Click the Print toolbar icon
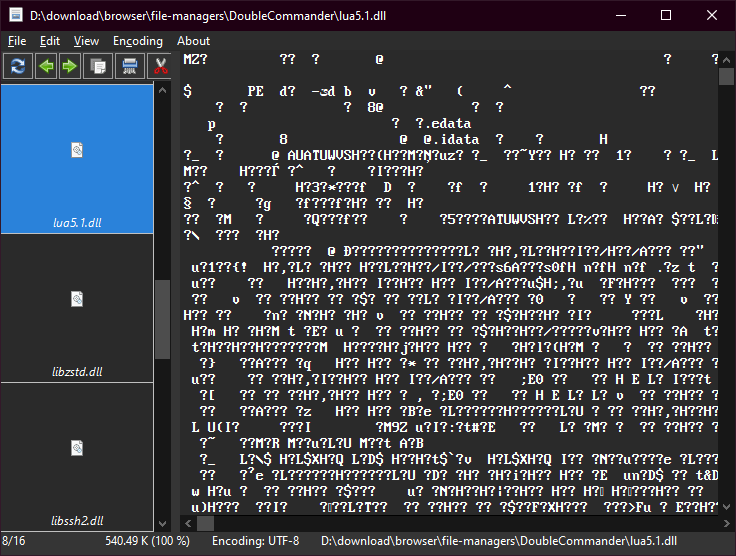Viewport: 736px width, 556px height. (129, 67)
